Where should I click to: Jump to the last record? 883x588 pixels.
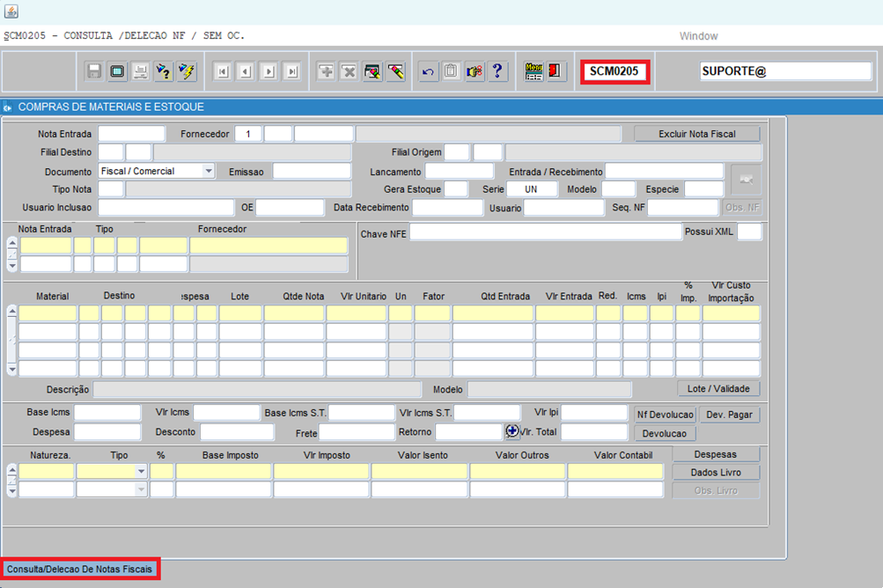click(291, 71)
